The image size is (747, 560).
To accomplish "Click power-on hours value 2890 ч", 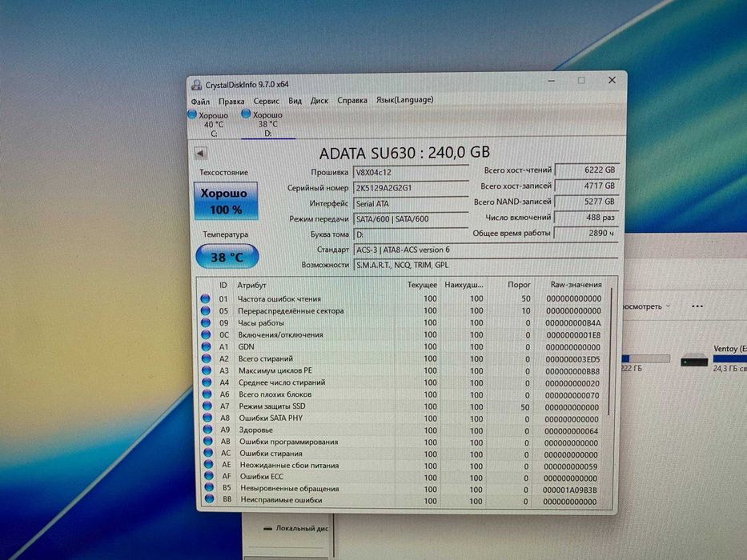I will tap(587, 233).
